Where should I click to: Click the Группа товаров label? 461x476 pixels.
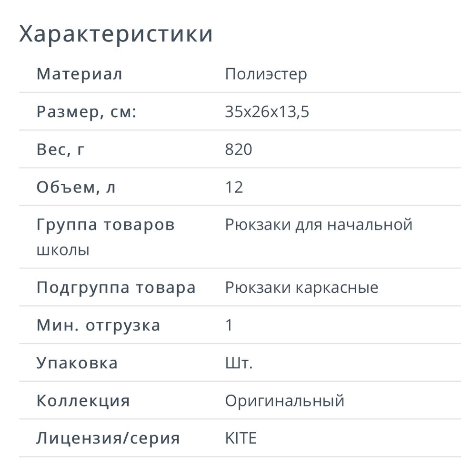click(106, 225)
